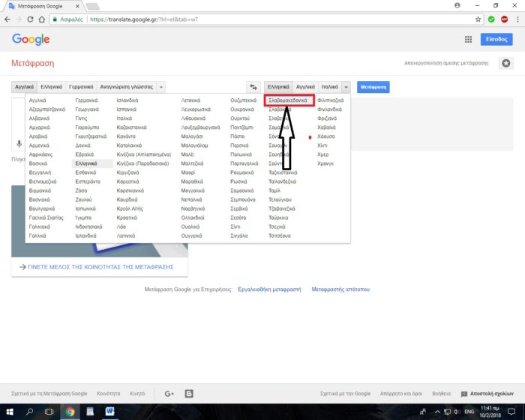This screenshot has height=420, width=525.
Task: Expand the source language dropdown arrow
Action: click(x=161, y=87)
